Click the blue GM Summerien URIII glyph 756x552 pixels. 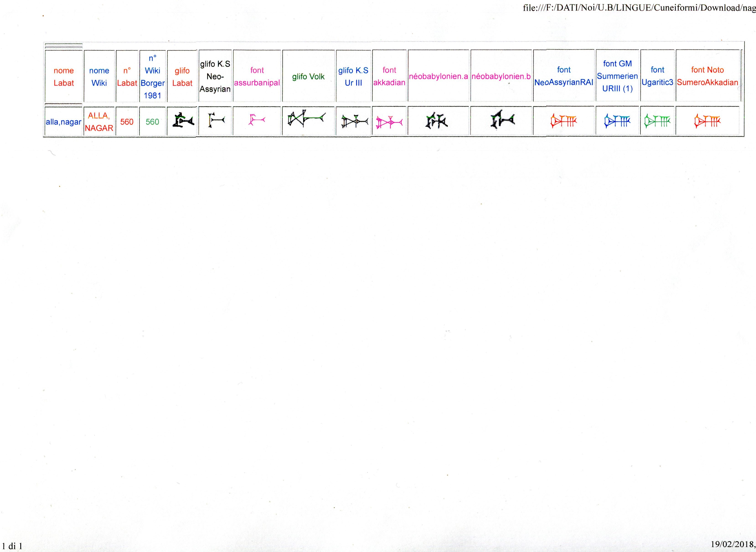point(617,122)
